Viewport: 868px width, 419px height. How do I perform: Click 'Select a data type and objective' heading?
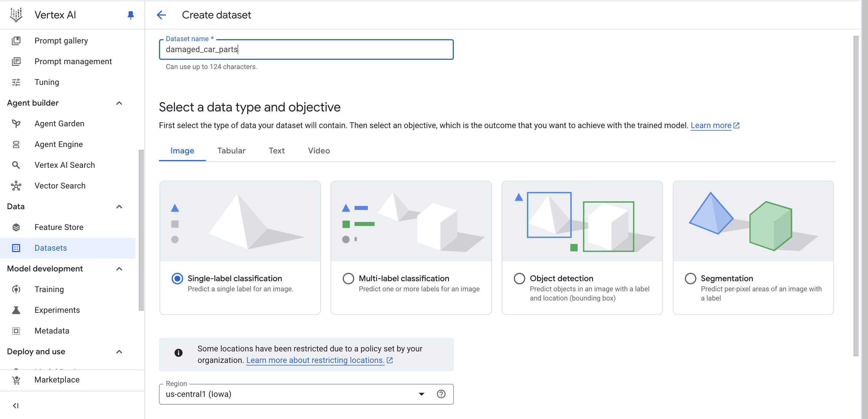click(x=250, y=107)
